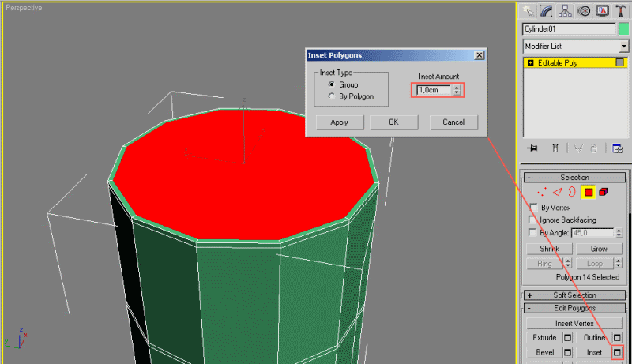632x364 pixels.
Task: Open Bevel settings dialog box icon
Action: pyautogui.click(x=567, y=353)
